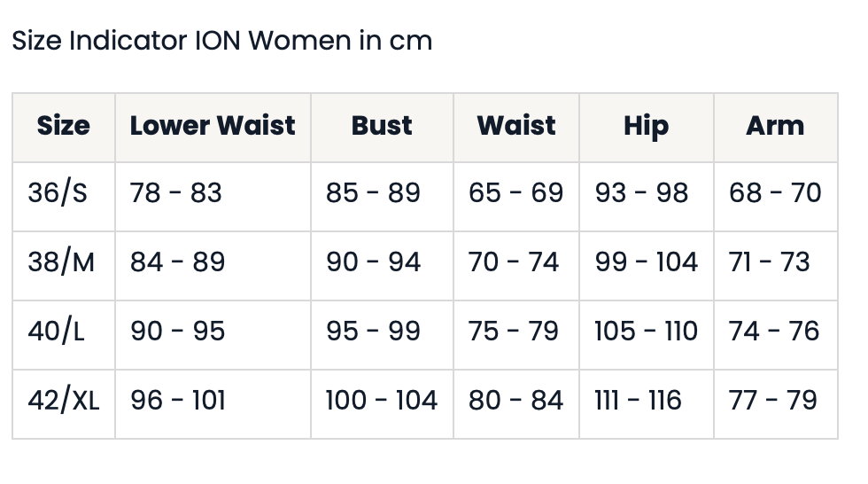
Task: Click the Lower Waist column header
Action: [x=213, y=126]
